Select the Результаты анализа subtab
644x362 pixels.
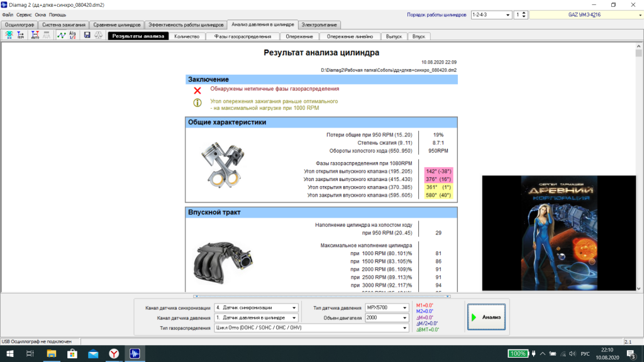pos(138,36)
